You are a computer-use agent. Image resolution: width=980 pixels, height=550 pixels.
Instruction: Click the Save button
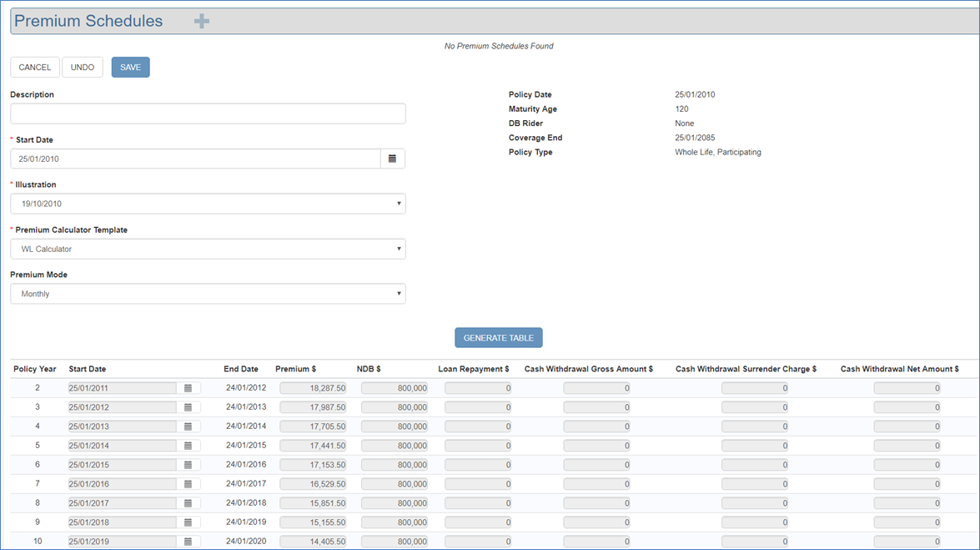pyautogui.click(x=130, y=68)
